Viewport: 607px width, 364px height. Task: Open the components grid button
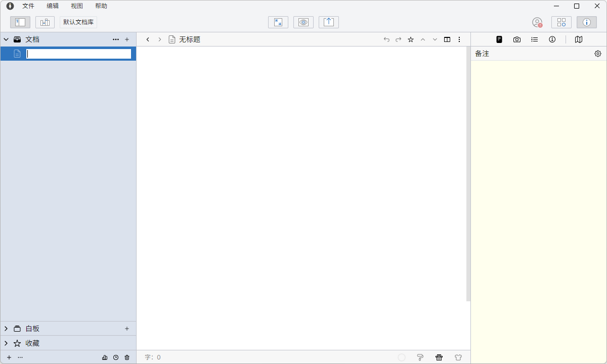point(561,22)
